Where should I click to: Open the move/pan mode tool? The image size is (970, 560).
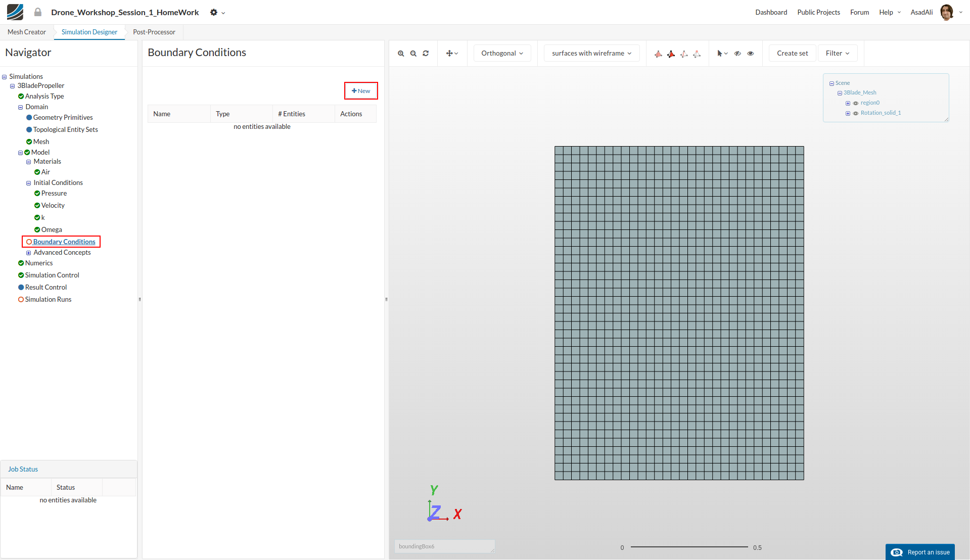452,53
